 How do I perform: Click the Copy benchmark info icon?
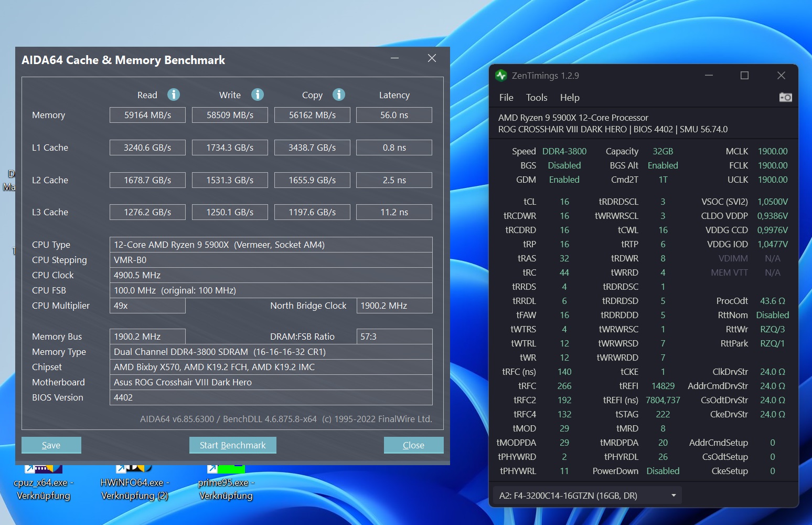pos(339,94)
